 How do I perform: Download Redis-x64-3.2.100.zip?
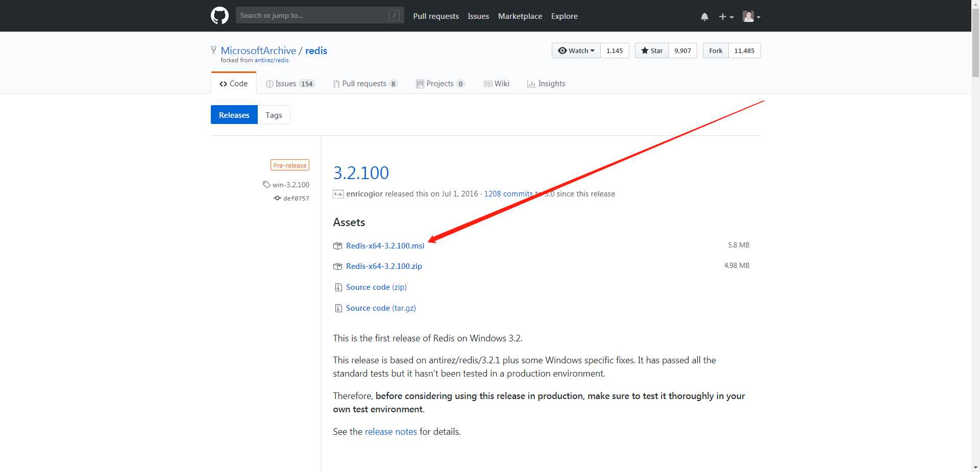384,266
